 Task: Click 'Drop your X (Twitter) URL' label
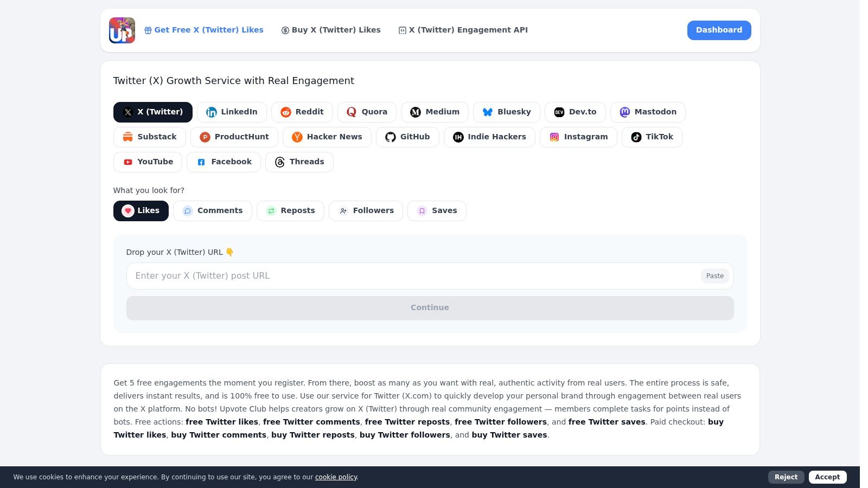pos(180,252)
